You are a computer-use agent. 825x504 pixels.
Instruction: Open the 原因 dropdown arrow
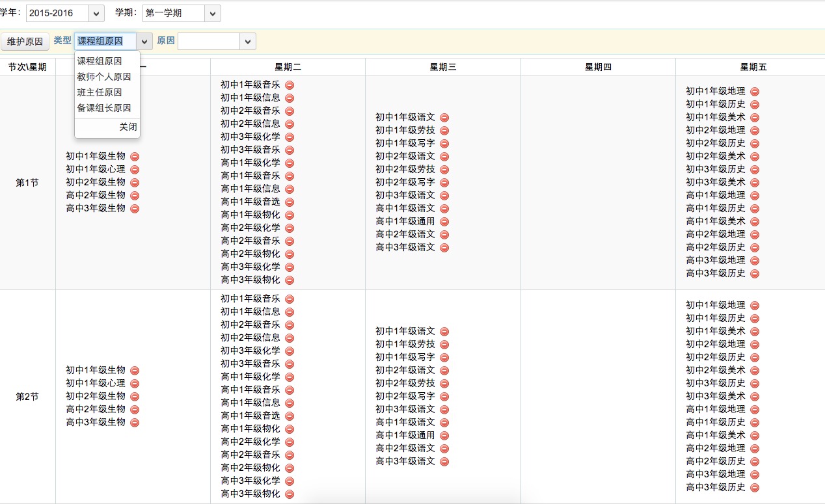(x=248, y=42)
